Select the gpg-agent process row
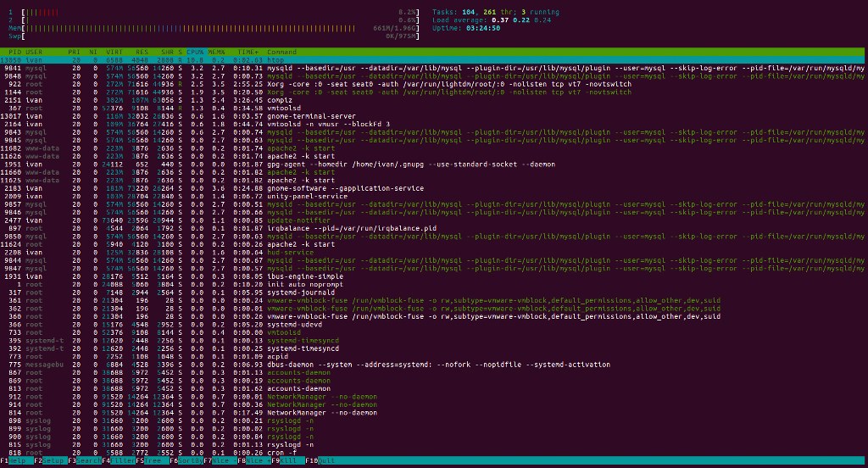Viewport: 868px width, 468px height. (434, 164)
